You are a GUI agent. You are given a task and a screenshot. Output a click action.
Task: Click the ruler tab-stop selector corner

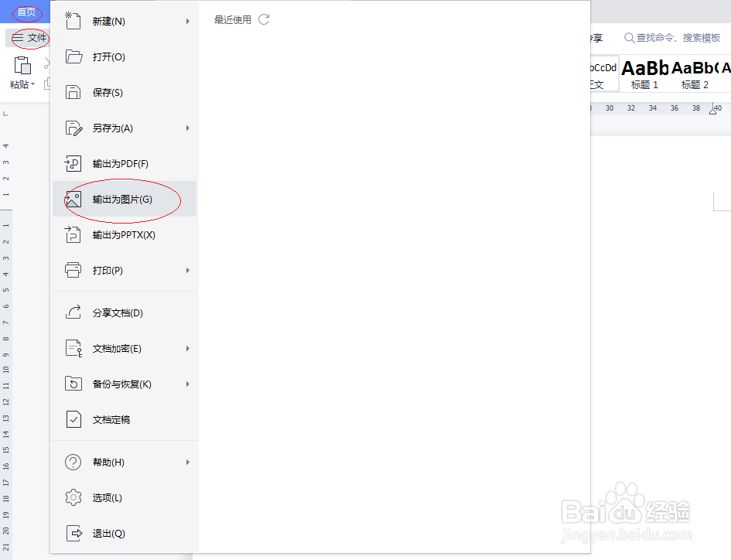(x=5, y=114)
